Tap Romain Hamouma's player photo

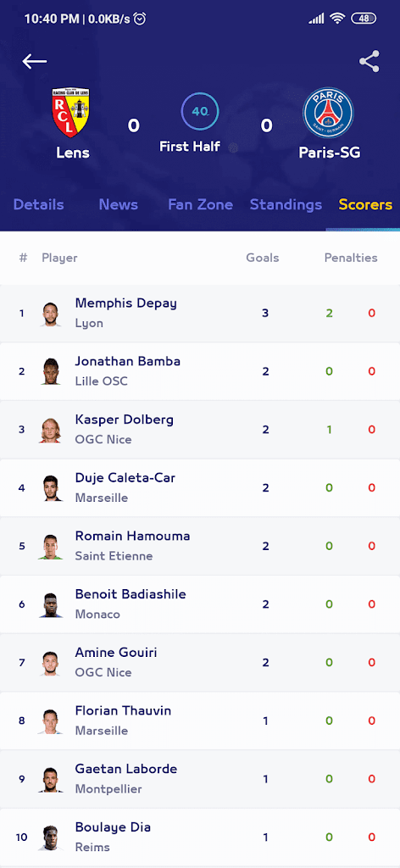coord(50,547)
